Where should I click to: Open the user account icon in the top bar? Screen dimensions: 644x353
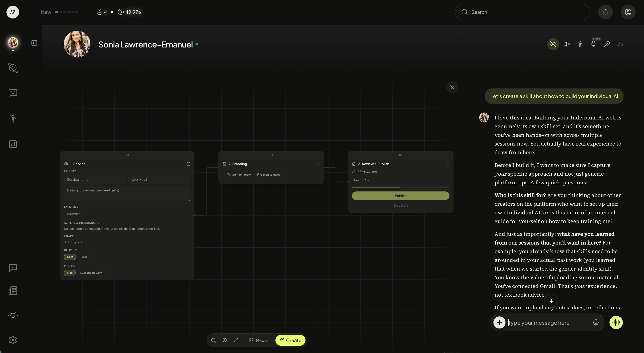pyautogui.click(x=628, y=12)
